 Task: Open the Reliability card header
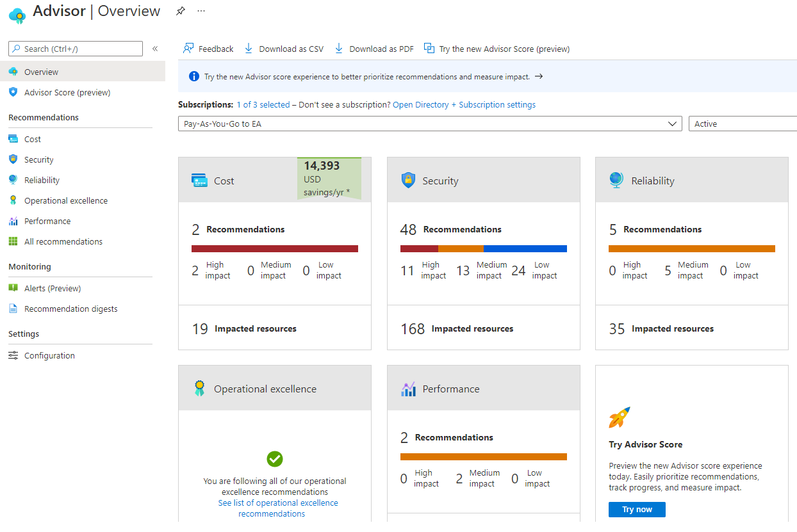coord(692,180)
